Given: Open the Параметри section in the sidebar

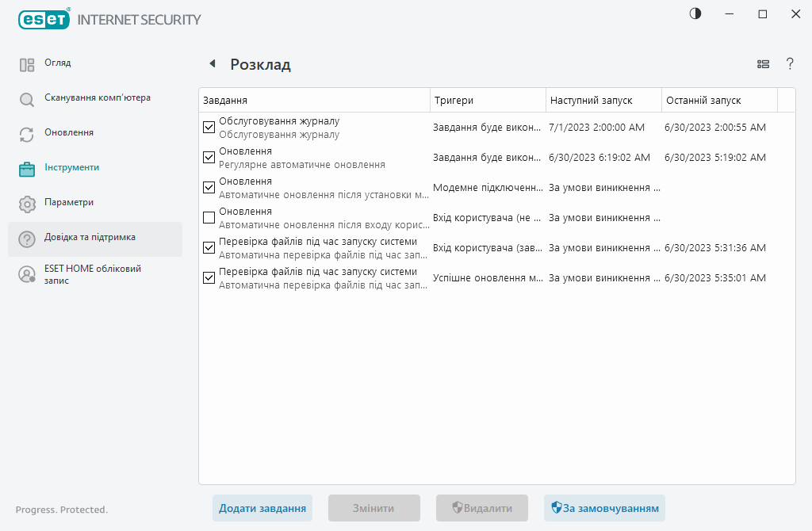Looking at the screenshot, I should 69,203.
